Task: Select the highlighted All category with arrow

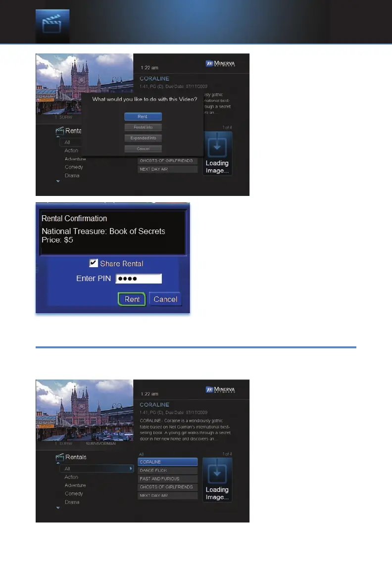Action: [x=97, y=469]
